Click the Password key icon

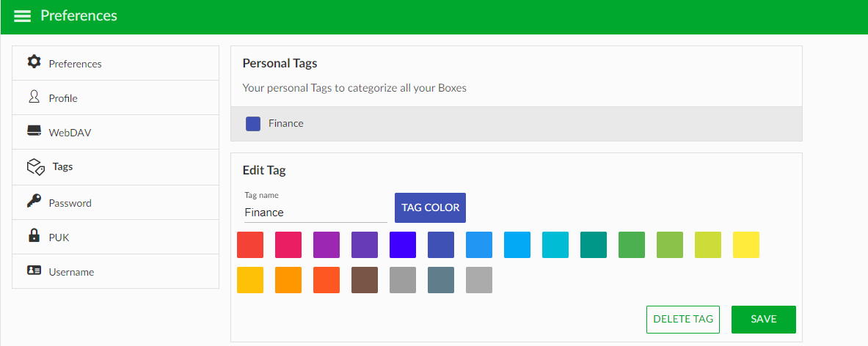pos(34,201)
